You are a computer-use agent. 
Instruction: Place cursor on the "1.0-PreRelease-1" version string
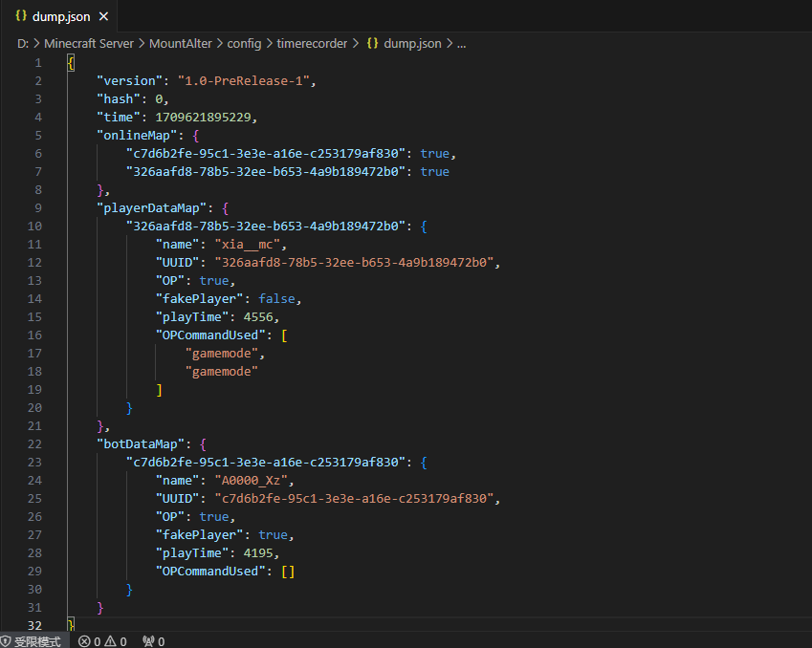tap(243, 81)
